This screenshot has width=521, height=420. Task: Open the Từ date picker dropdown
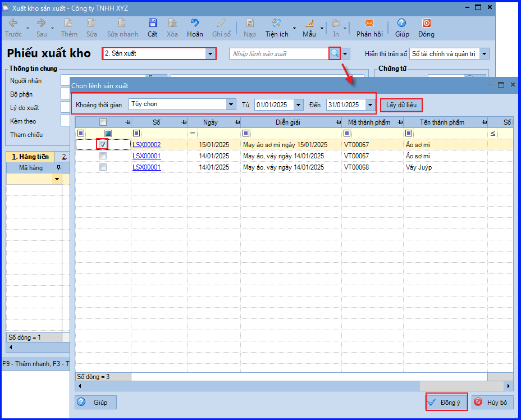tap(298, 105)
